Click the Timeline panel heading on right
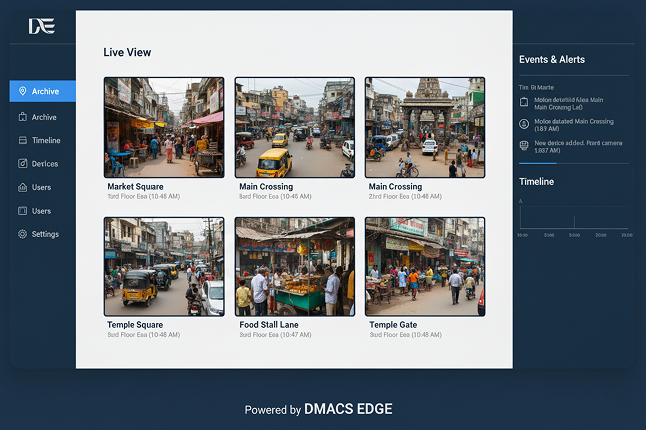This screenshot has width=646, height=430. click(536, 182)
